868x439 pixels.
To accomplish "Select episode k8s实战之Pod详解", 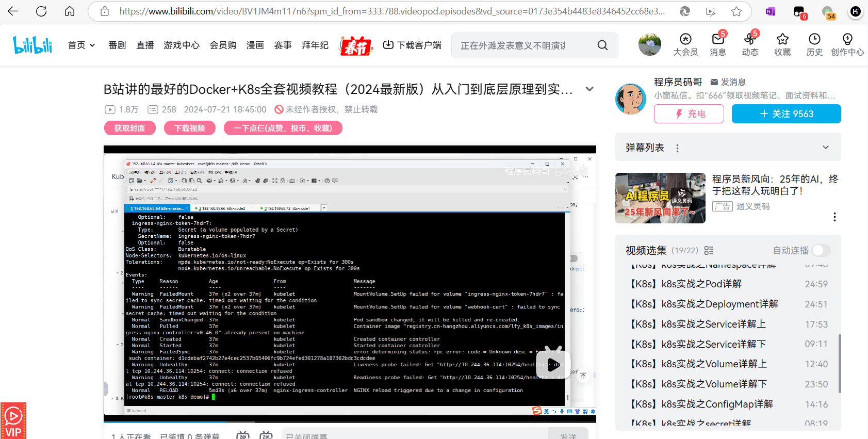I will [x=728, y=284].
